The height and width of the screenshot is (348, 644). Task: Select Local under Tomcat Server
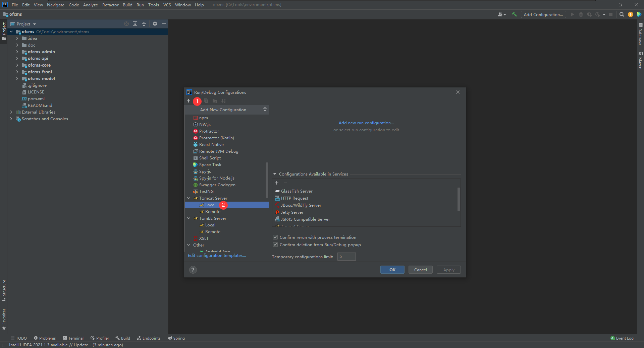pyautogui.click(x=227, y=205)
